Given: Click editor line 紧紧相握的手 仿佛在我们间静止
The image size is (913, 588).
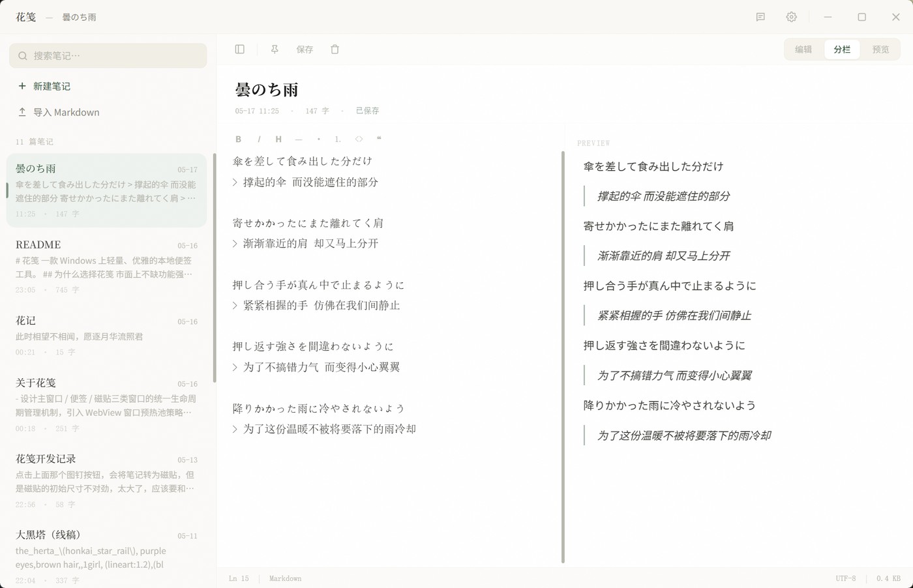Looking at the screenshot, I should pyautogui.click(x=316, y=305).
